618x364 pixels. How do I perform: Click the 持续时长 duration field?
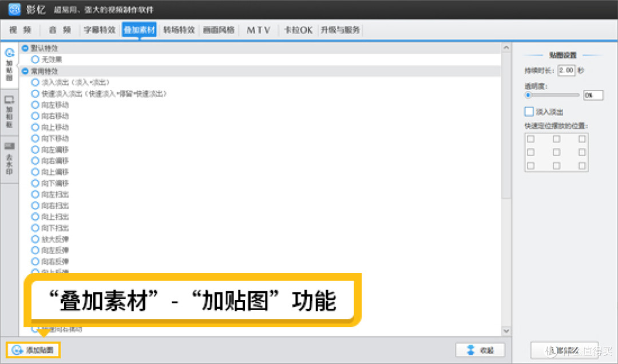[x=566, y=70]
